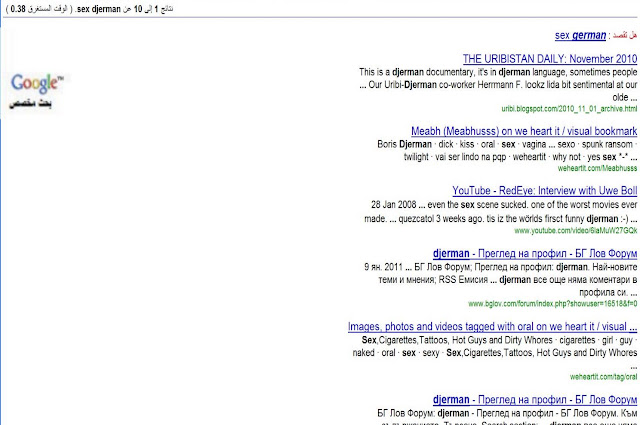Click snippet '9 ян. 2011 ... БГ Лов Форум'
The width and height of the screenshot is (640, 425).
click(x=500, y=280)
